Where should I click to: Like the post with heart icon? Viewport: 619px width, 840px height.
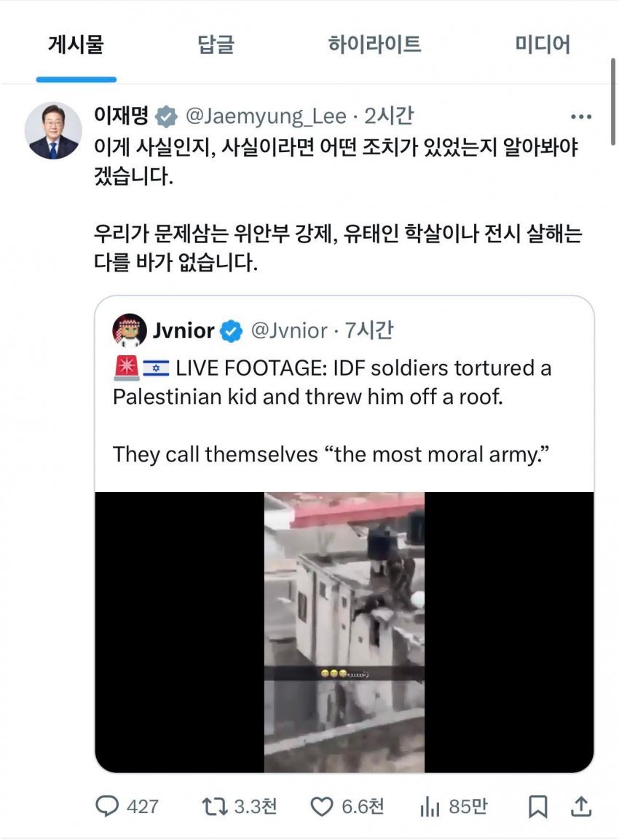322,806
